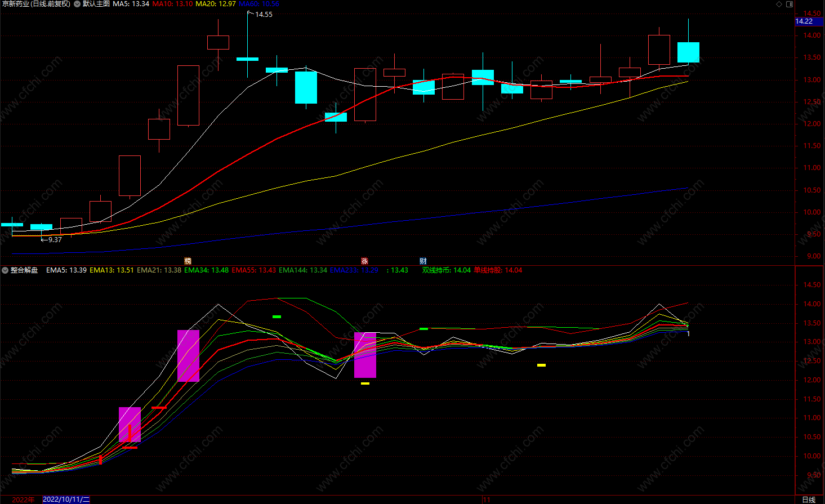
Task: Click the 11 month marker on time axis
Action: coord(487,499)
